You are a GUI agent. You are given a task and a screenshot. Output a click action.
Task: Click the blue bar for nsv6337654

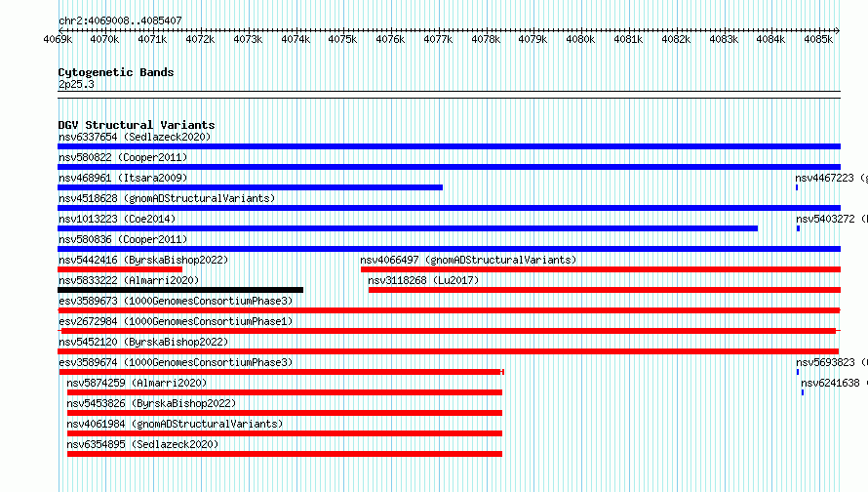pos(449,146)
